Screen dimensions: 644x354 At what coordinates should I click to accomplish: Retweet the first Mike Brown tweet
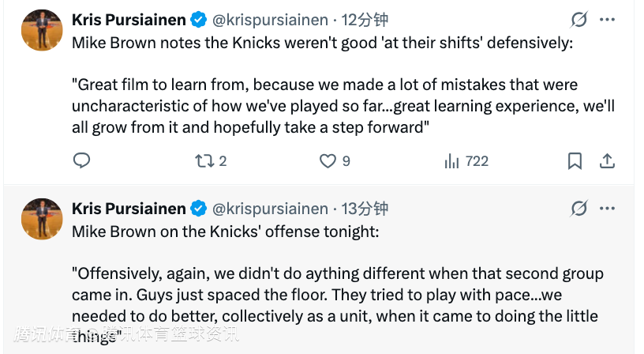click(x=204, y=161)
